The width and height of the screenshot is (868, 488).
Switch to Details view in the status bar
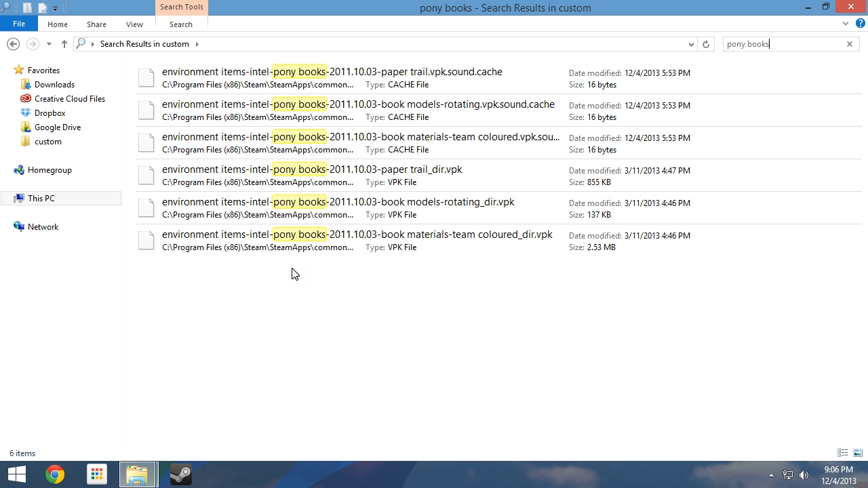pyautogui.click(x=843, y=453)
